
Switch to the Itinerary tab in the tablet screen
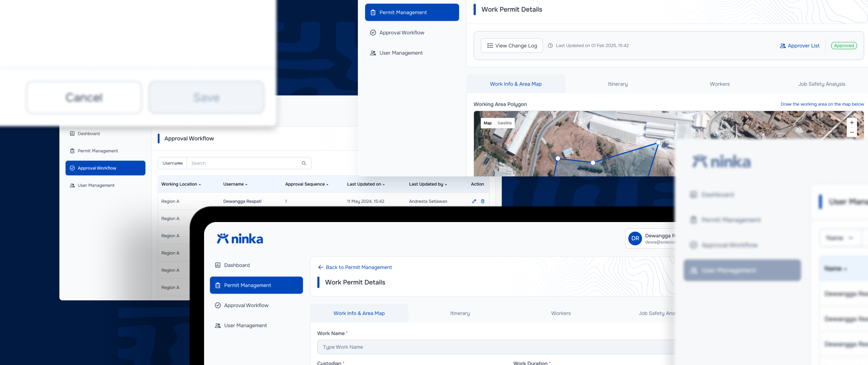[x=460, y=313]
